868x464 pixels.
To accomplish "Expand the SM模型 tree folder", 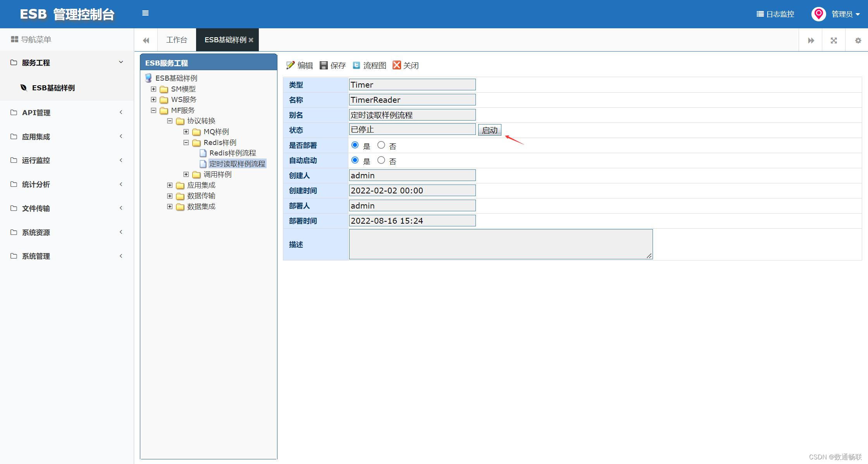I will pos(153,89).
